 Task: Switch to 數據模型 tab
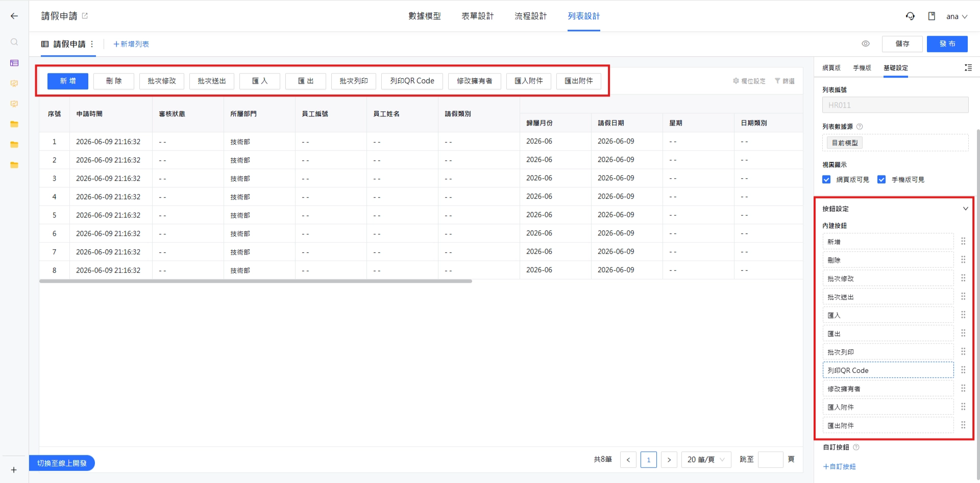[x=425, y=16]
